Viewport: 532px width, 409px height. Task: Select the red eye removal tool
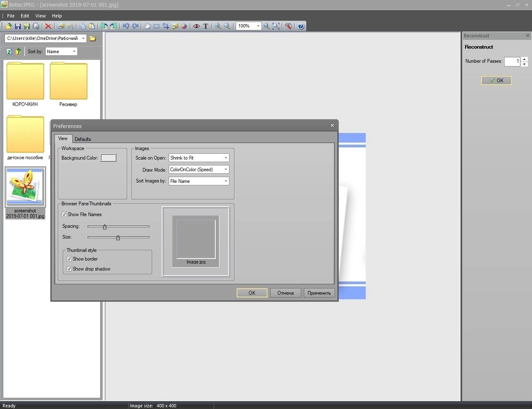click(x=196, y=26)
